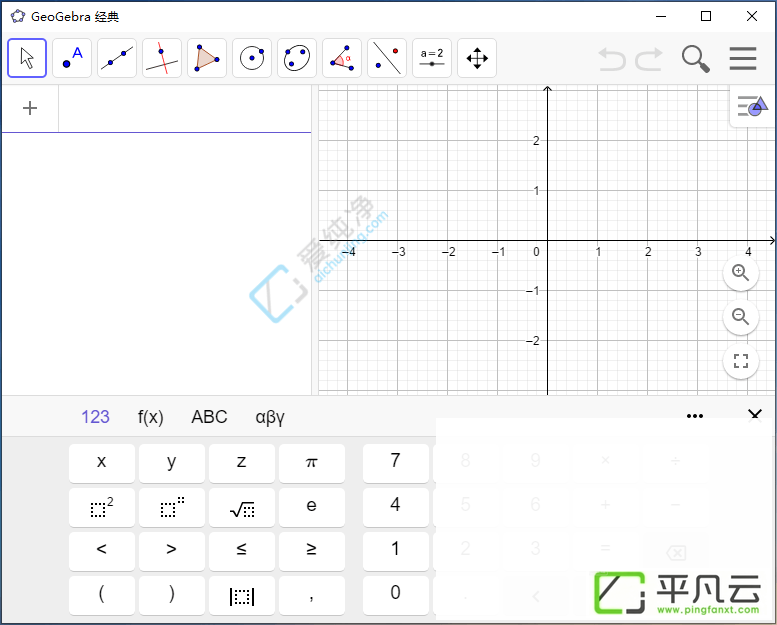
Task: Tap the x key on keyboard
Action: point(102,463)
